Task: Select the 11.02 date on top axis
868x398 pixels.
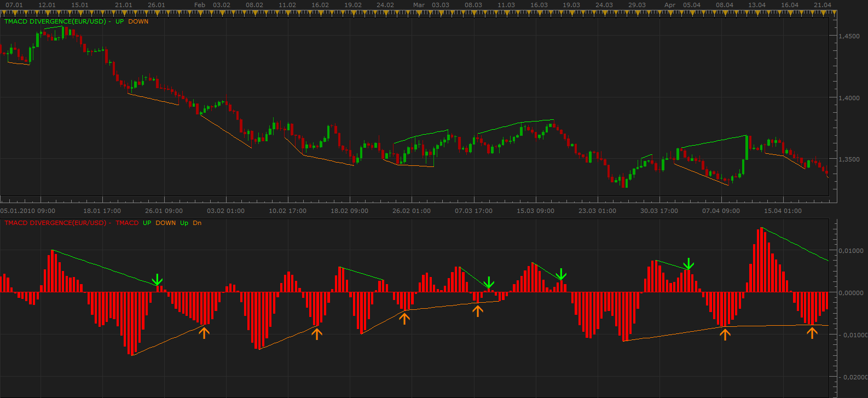Action: (287, 5)
